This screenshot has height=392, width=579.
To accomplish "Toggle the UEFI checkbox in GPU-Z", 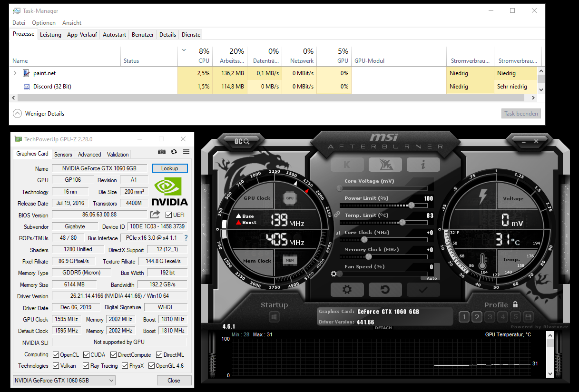I will 169,215.
